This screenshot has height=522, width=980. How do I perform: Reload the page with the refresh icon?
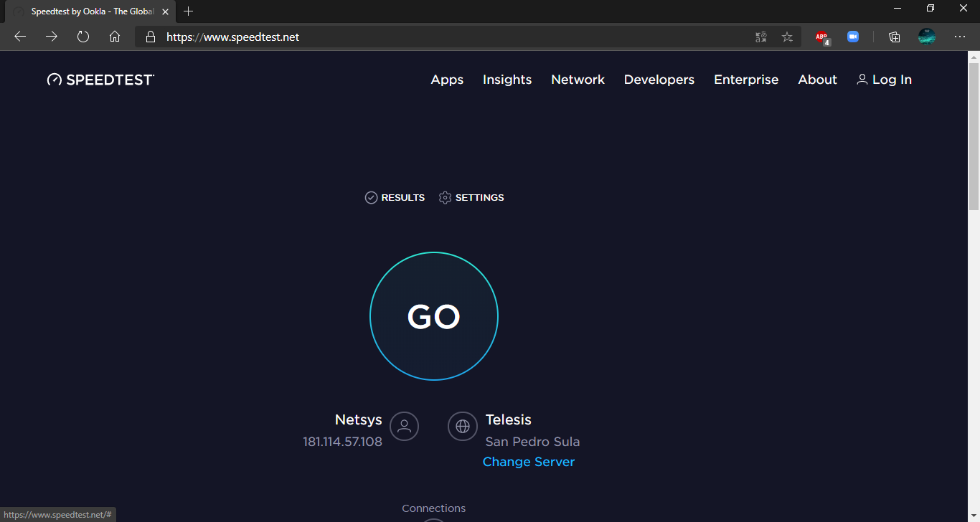point(83,37)
